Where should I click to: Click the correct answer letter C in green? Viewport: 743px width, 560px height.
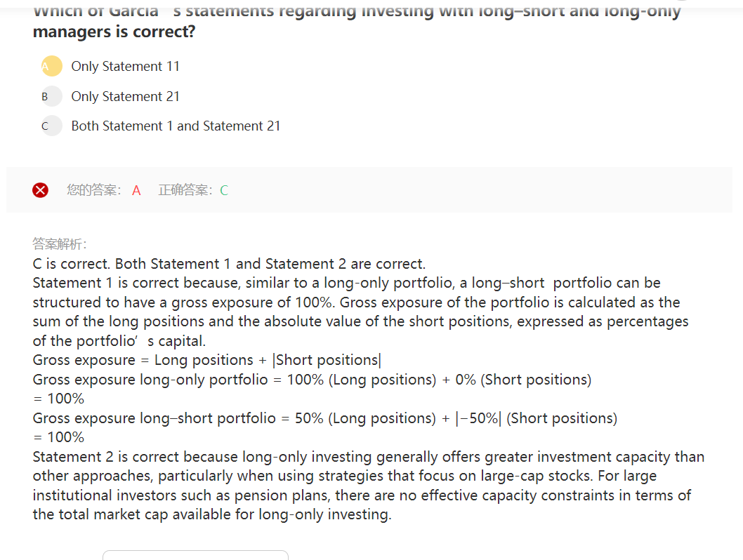[224, 190]
